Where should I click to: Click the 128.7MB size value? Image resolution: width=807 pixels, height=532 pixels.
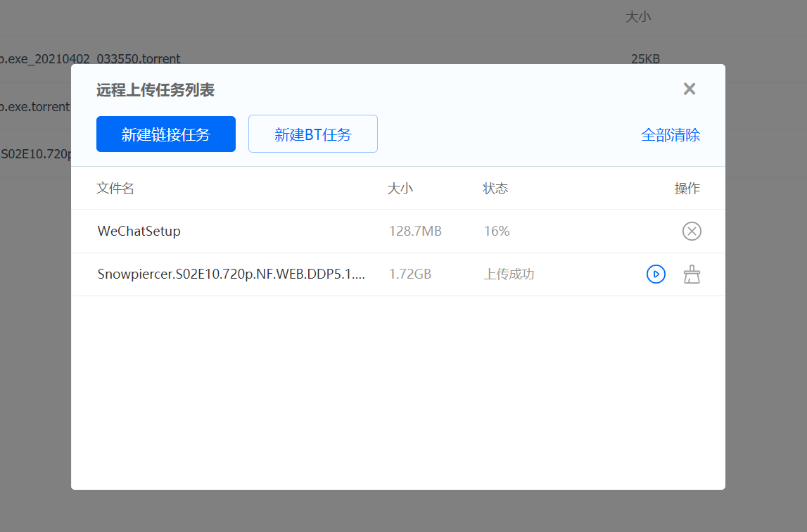pyautogui.click(x=415, y=232)
